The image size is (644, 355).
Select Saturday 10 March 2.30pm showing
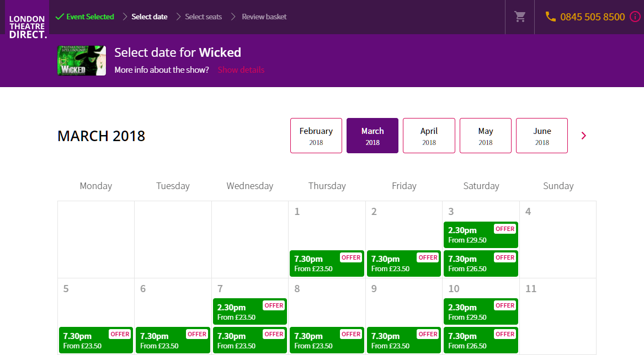point(481,311)
